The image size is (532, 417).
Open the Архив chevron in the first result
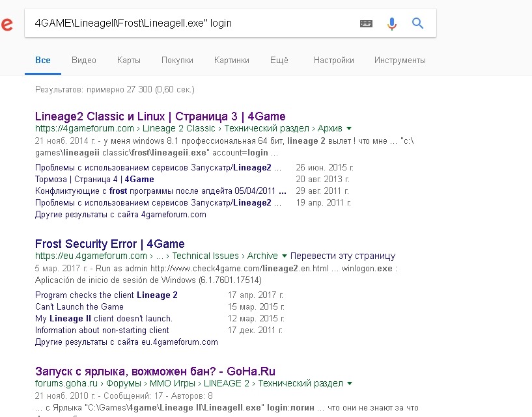coord(350,129)
